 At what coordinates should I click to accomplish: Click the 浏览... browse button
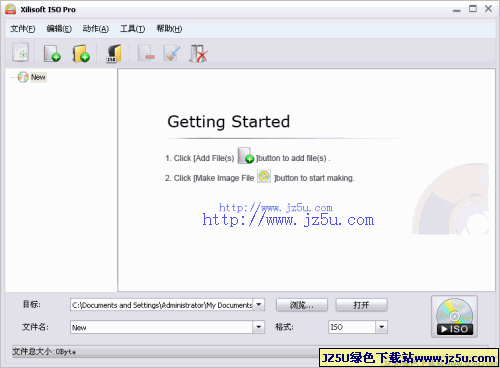(302, 305)
